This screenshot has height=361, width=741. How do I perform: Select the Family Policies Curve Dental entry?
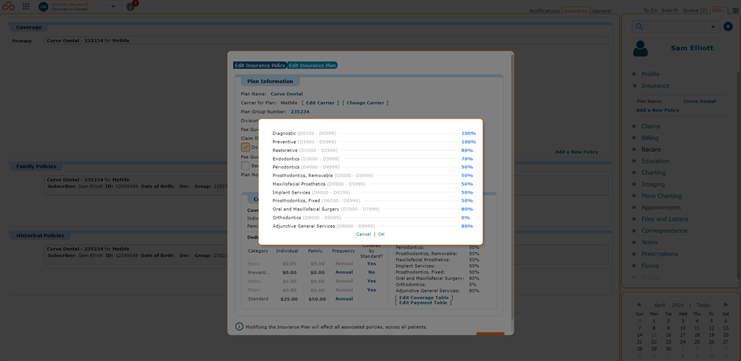pos(327,185)
